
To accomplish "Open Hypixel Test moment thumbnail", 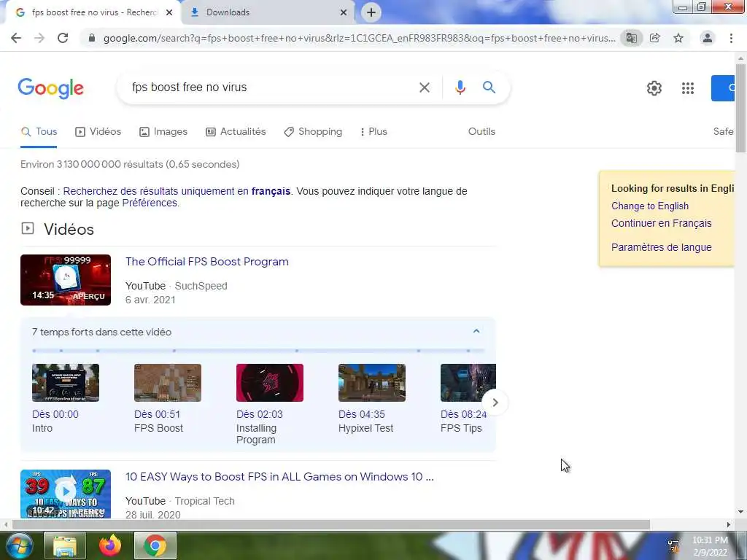I will 372,383.
